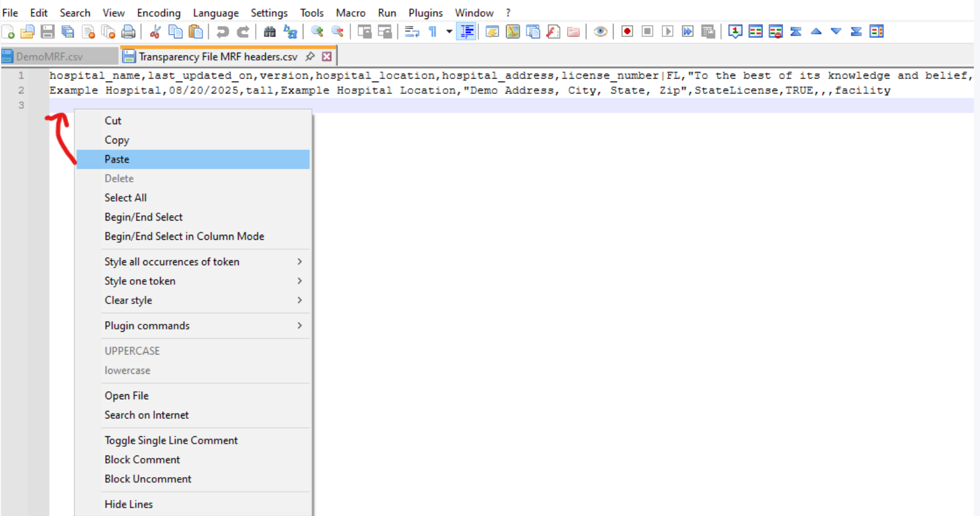Toggle the Show indent guide button
The width and height of the screenshot is (980, 516).
[467, 32]
